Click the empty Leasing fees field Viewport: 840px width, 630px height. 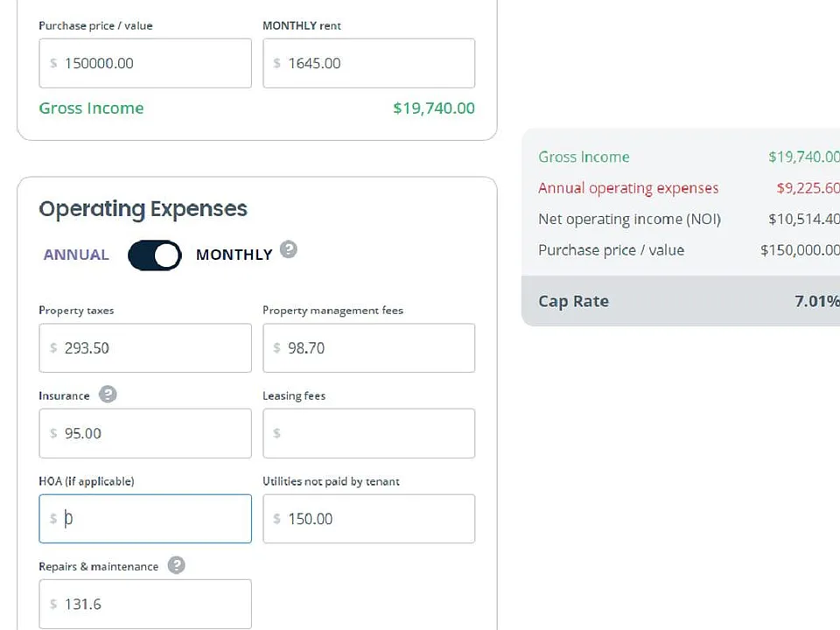368,433
